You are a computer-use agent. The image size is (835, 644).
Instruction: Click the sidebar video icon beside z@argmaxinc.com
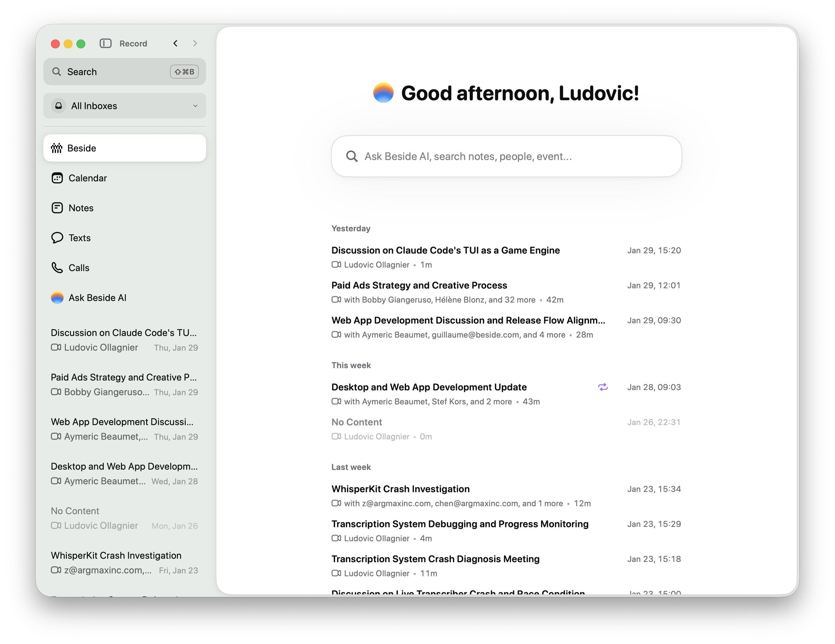(56, 570)
